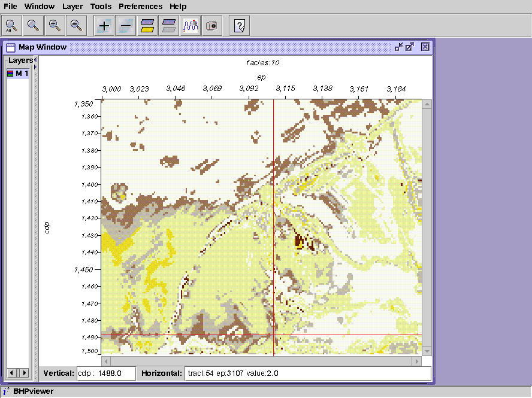Viewport: 532px width, 398px height.
Task: Click the 3,115 ep axis tick label
Action: click(x=285, y=89)
